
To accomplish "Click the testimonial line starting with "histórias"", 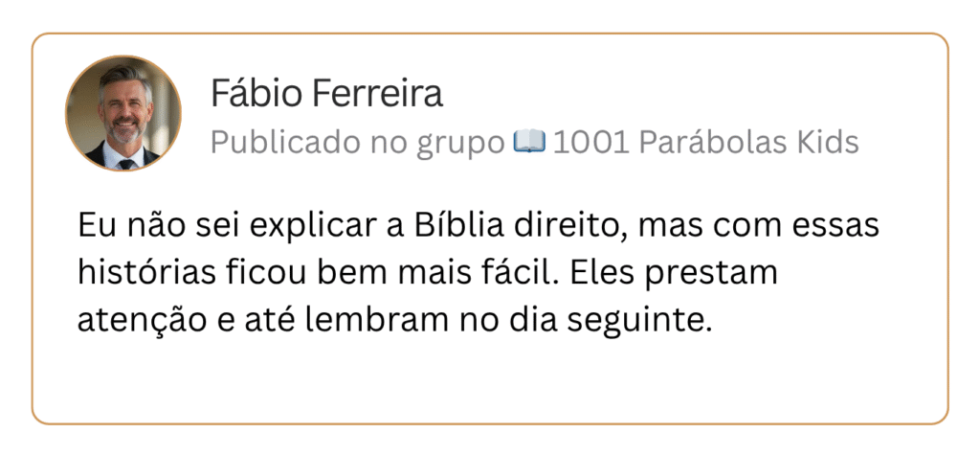I will pyautogui.click(x=426, y=274).
